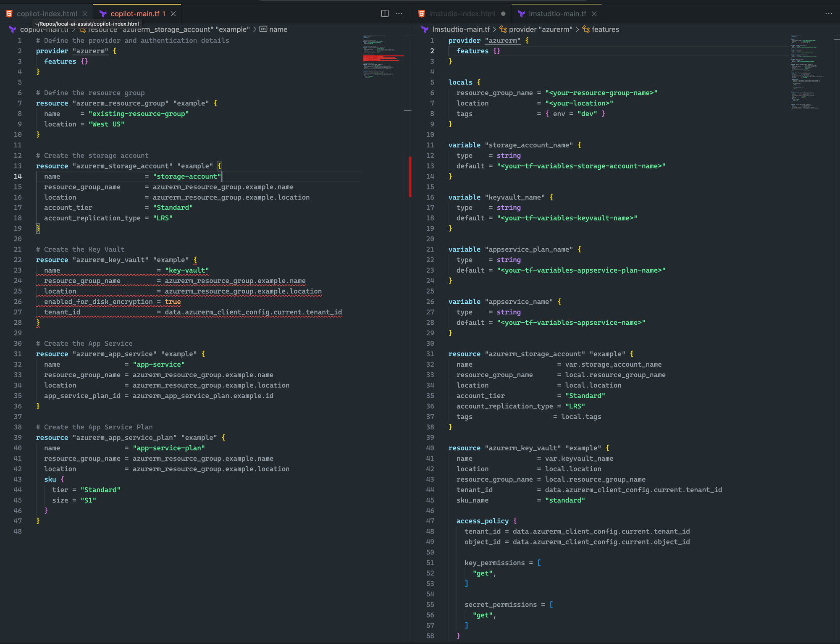Click the left editor minimap preview
The image size is (840, 644).
point(382,57)
